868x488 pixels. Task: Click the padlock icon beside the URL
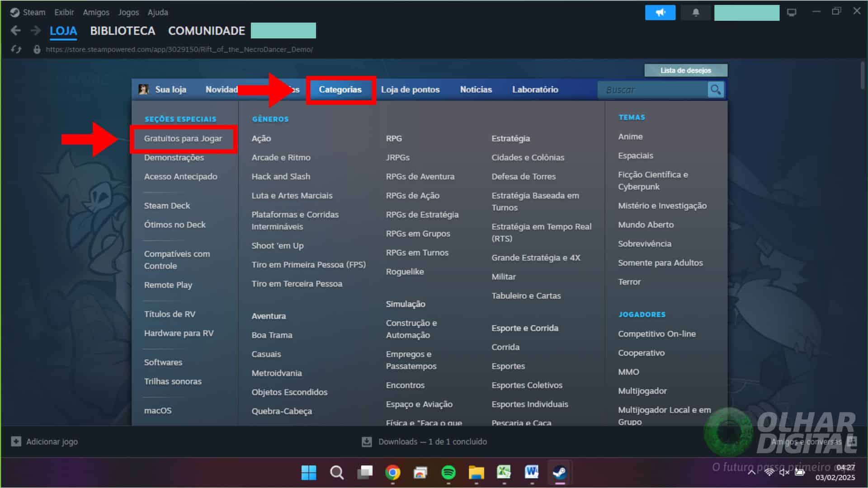click(x=37, y=49)
